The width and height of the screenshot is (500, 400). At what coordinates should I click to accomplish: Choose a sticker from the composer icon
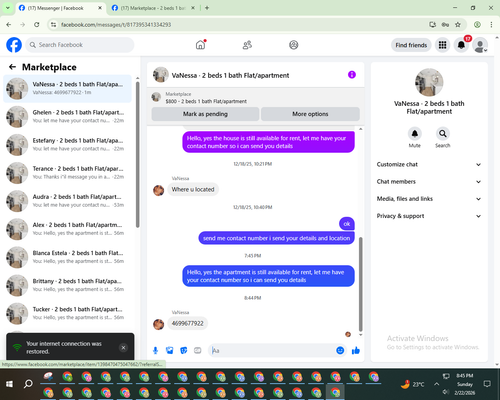coord(184,350)
